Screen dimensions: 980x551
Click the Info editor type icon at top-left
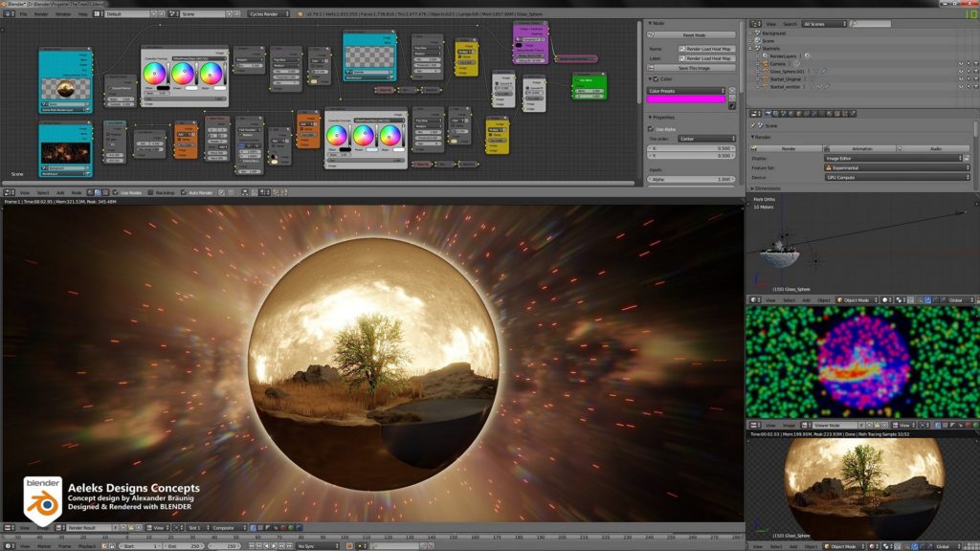[8, 13]
